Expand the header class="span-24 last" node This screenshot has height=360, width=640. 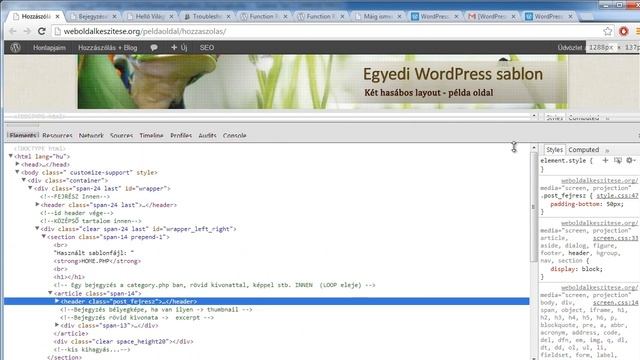(x=37, y=204)
